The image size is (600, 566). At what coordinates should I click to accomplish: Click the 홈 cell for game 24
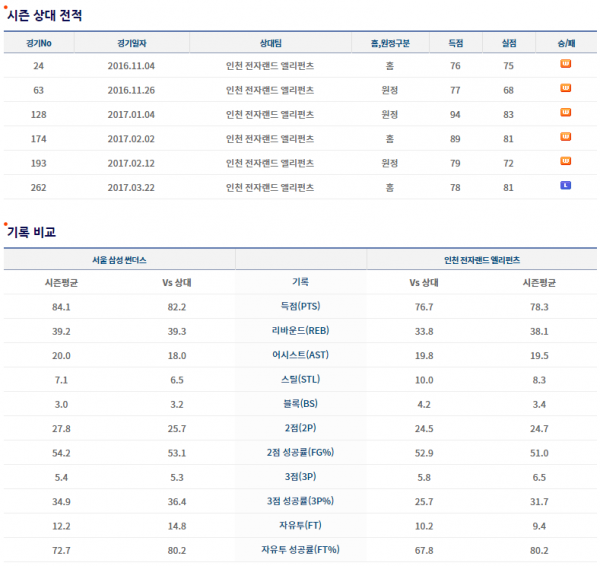coord(390,66)
